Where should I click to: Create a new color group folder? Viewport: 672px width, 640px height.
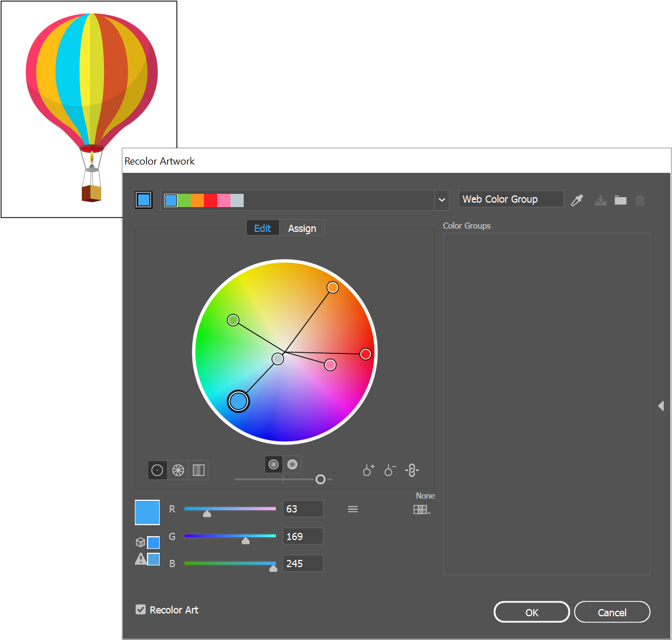(x=620, y=200)
